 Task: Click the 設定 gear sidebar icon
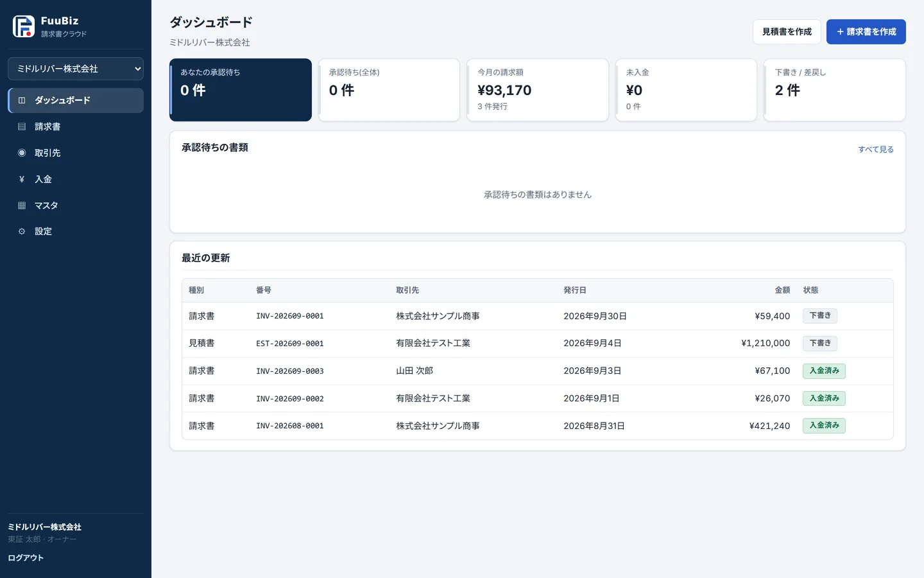pos(22,231)
